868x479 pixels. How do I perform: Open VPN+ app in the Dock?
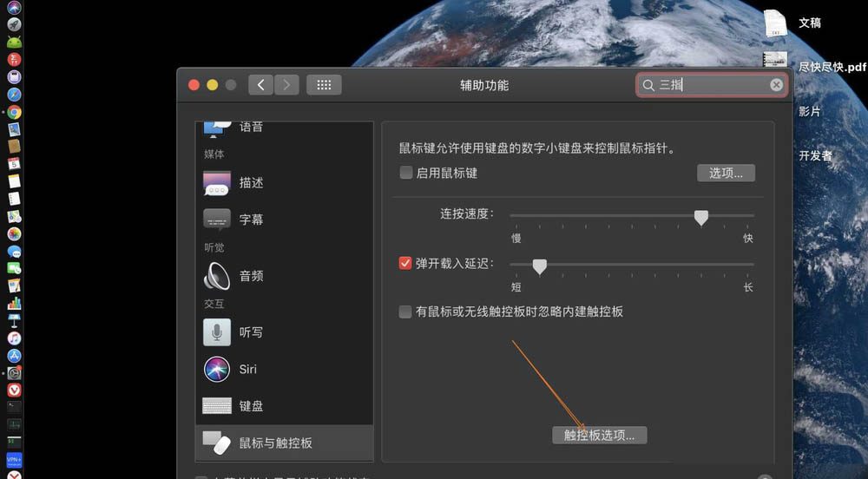(x=14, y=460)
